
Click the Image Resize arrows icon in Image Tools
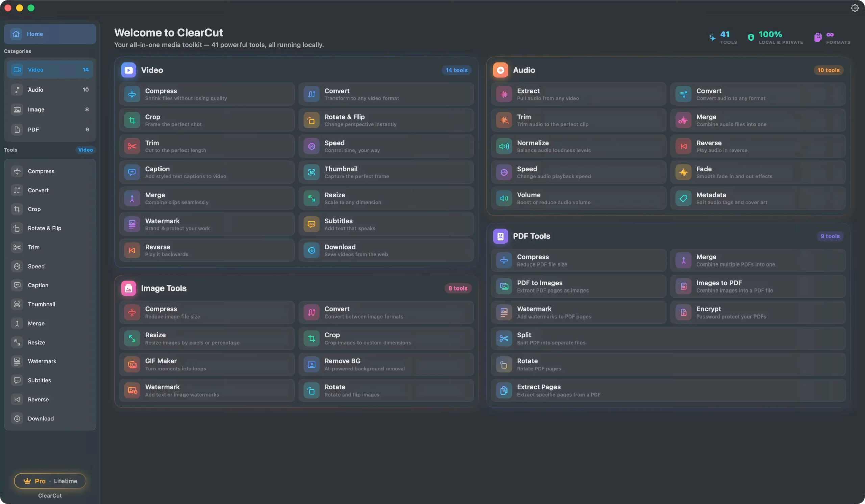coord(132,338)
